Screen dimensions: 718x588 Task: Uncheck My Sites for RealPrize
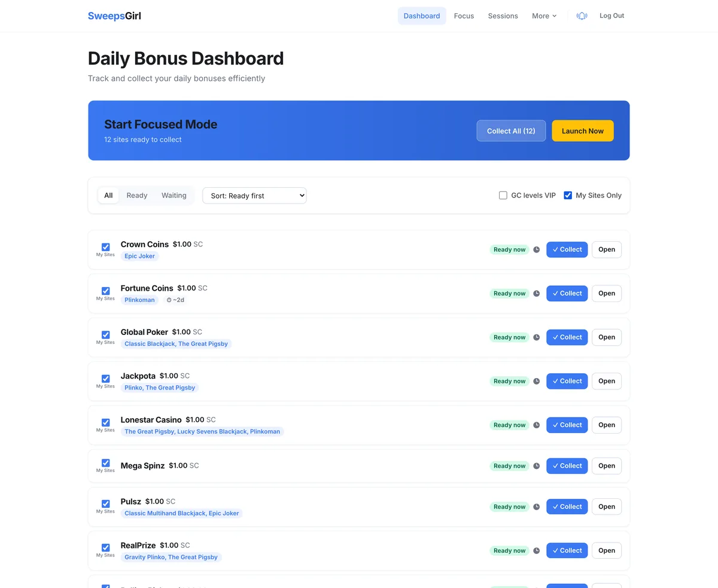(106, 547)
